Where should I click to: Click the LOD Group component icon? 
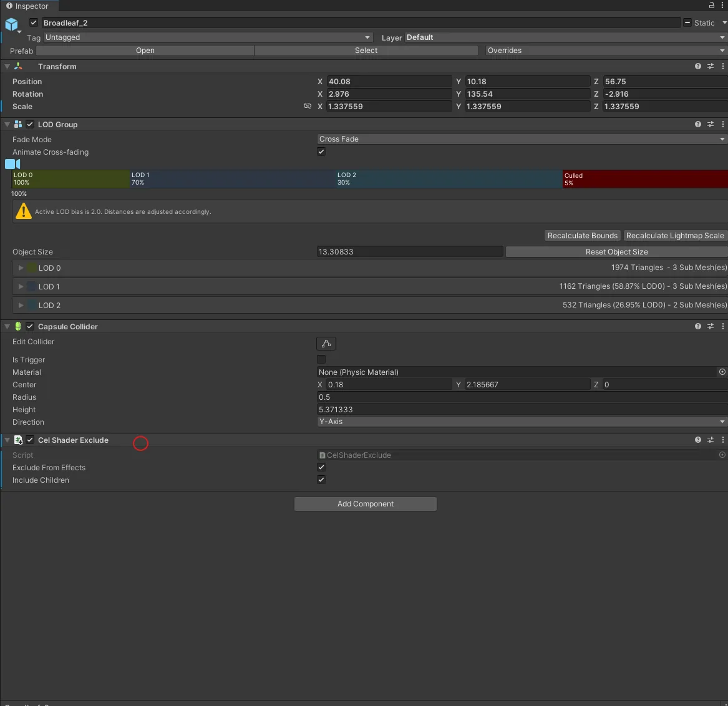[18, 124]
